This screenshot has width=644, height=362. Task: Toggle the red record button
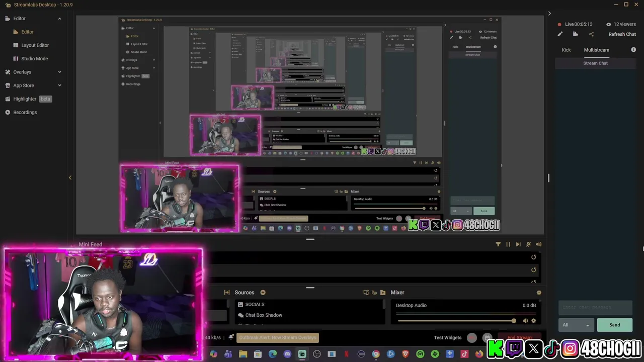[471, 338]
